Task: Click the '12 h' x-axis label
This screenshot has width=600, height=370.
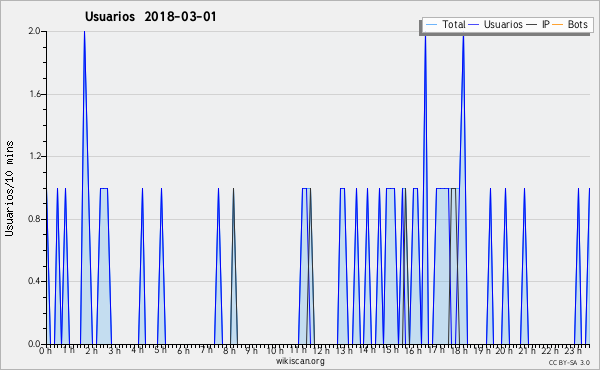Action: pos(321,350)
